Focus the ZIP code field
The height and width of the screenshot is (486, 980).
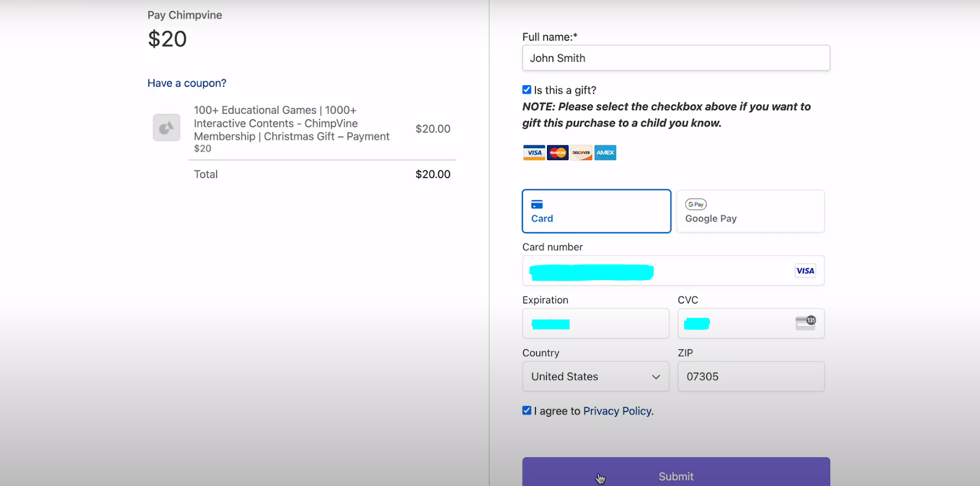(x=750, y=376)
